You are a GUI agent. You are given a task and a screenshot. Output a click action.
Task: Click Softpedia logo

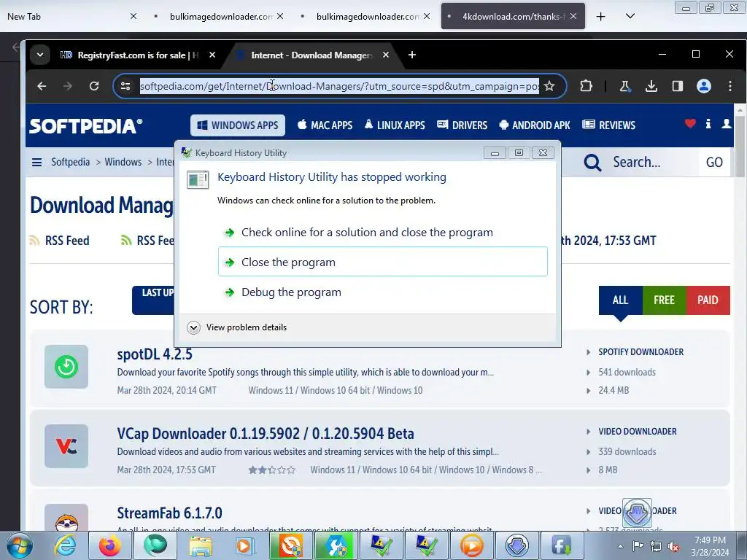pos(86,125)
